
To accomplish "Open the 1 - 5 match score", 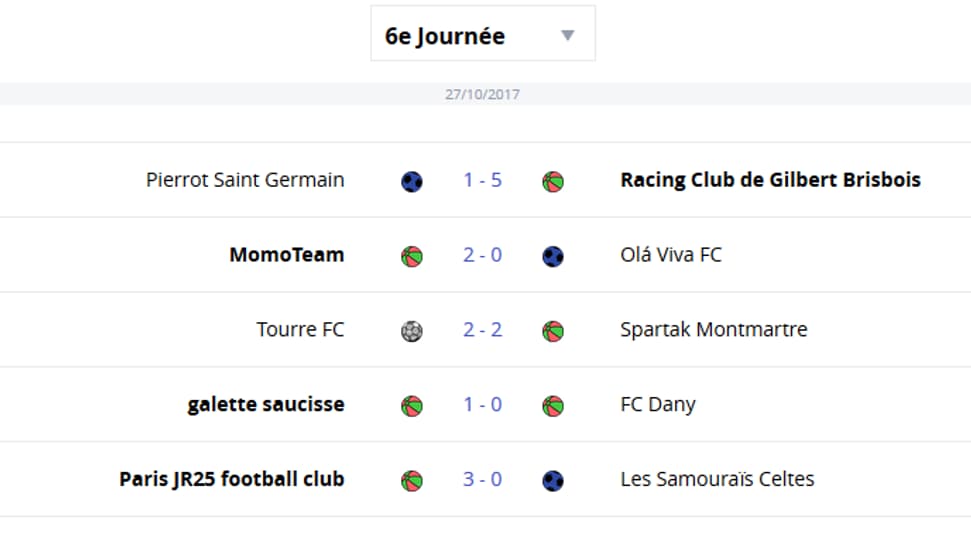I will click(482, 180).
